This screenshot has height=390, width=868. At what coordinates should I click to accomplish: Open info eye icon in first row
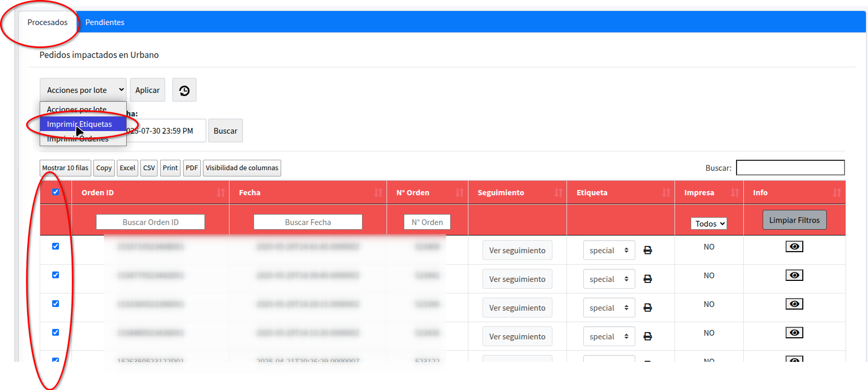point(794,246)
